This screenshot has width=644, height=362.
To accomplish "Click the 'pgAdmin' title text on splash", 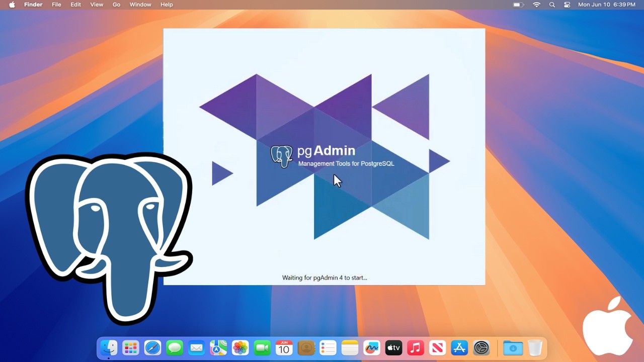I will [x=327, y=151].
